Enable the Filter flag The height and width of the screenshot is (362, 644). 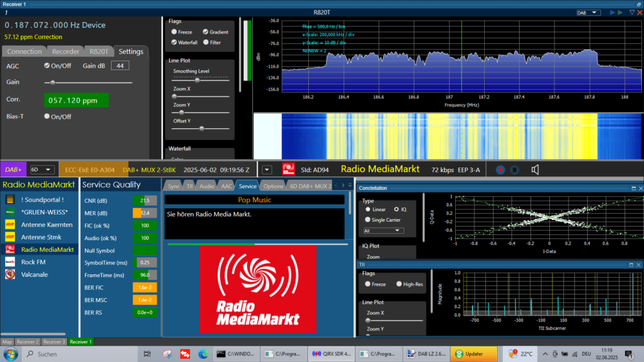[x=206, y=43]
